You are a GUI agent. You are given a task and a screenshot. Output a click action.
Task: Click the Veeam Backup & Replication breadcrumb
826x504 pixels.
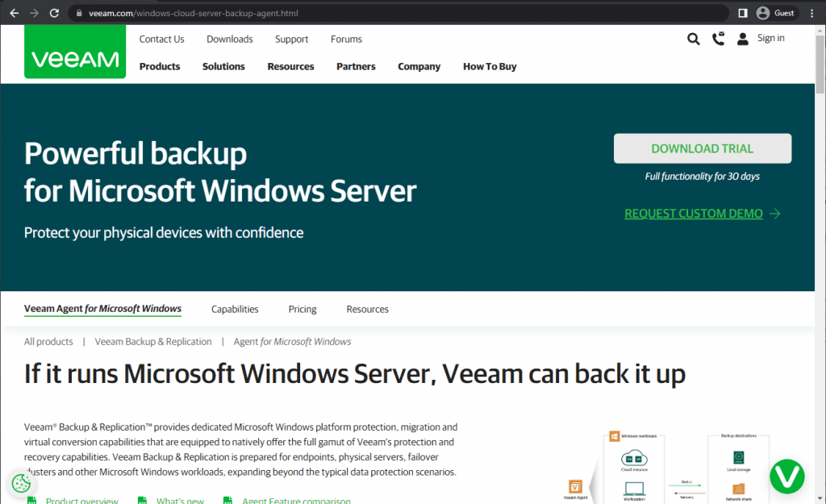pyautogui.click(x=153, y=341)
